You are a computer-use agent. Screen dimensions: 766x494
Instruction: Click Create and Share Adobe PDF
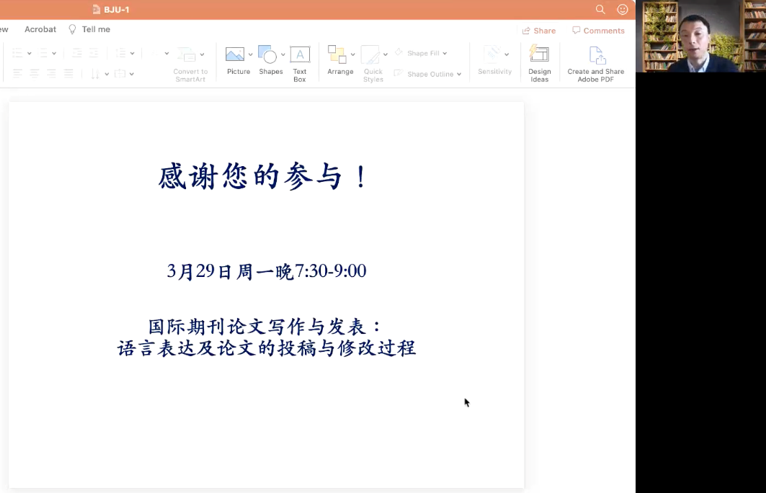(596, 63)
